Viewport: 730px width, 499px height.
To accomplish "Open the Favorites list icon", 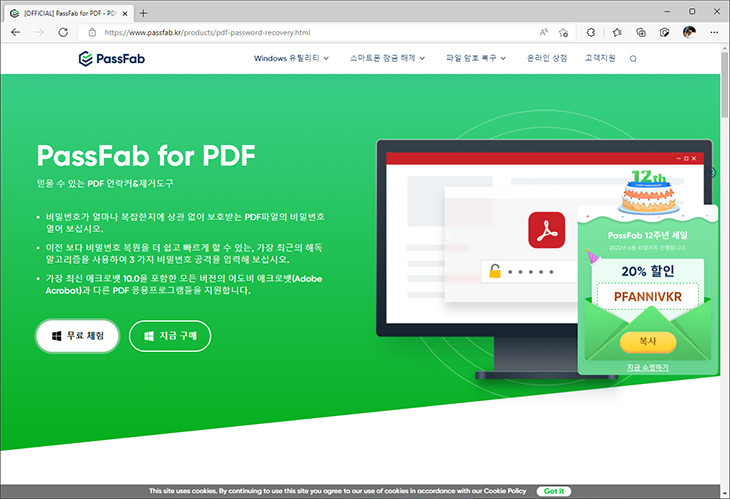I will tap(617, 32).
